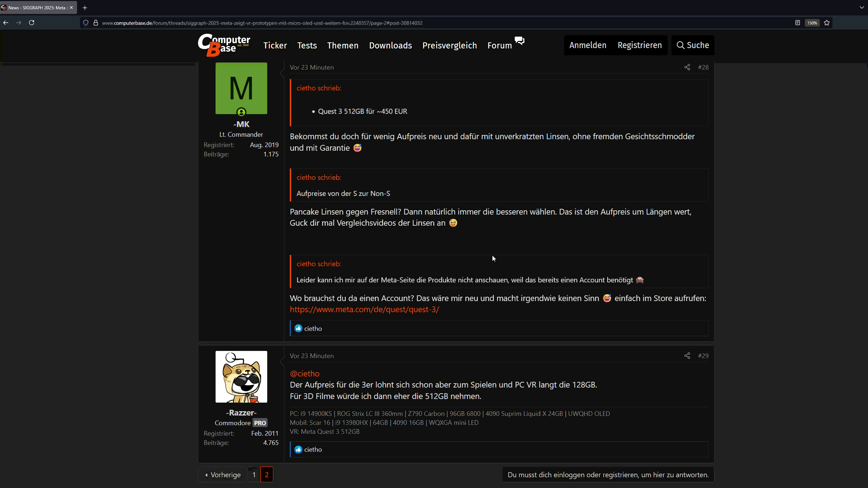Open the Preisvergleich menu item
The width and height of the screenshot is (868, 488).
coord(449,46)
